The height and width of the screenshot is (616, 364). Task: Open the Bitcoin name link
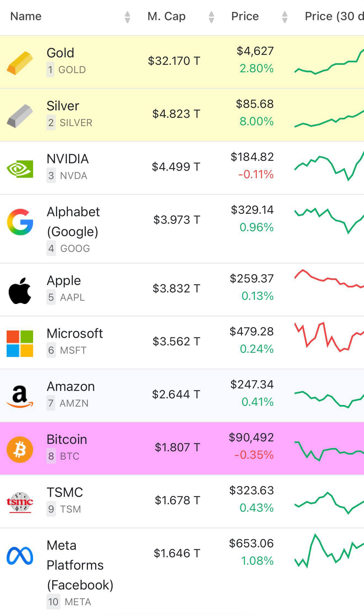[67, 439]
